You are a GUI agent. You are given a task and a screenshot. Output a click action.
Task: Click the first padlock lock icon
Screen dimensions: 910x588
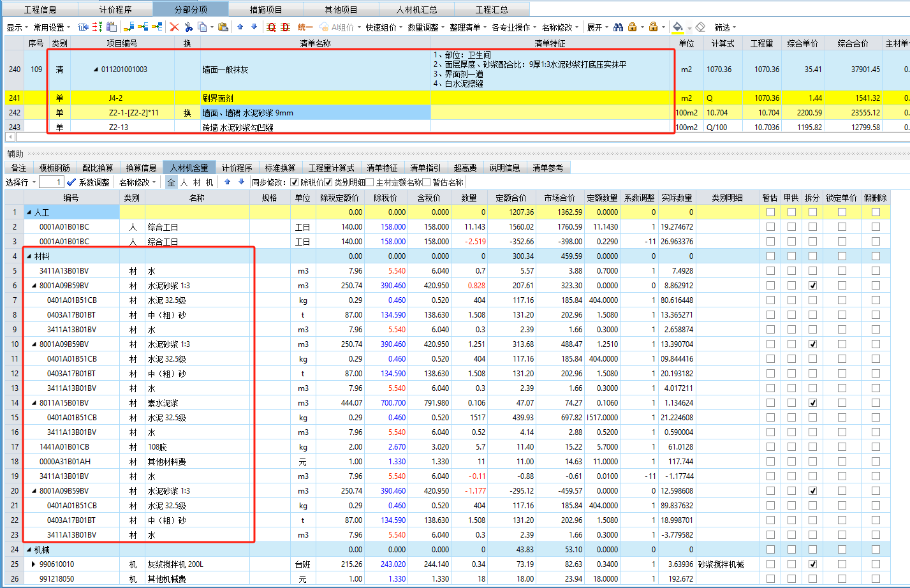tap(632, 27)
